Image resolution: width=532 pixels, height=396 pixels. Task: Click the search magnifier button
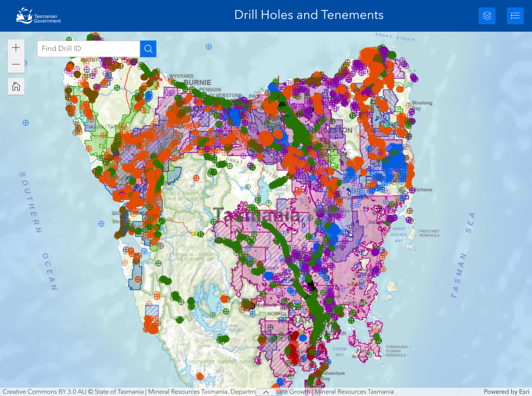pyautogui.click(x=148, y=49)
